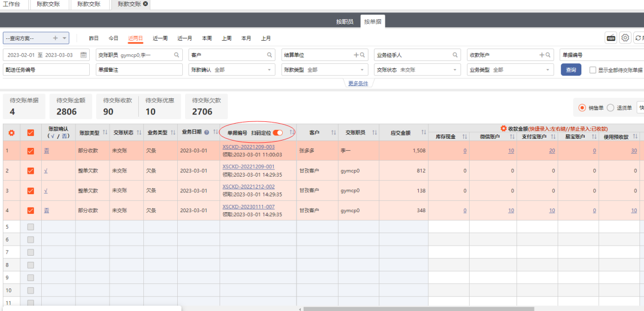Select the 近一周 date shortcut
Screen dimensions: 644x311
[160, 38]
